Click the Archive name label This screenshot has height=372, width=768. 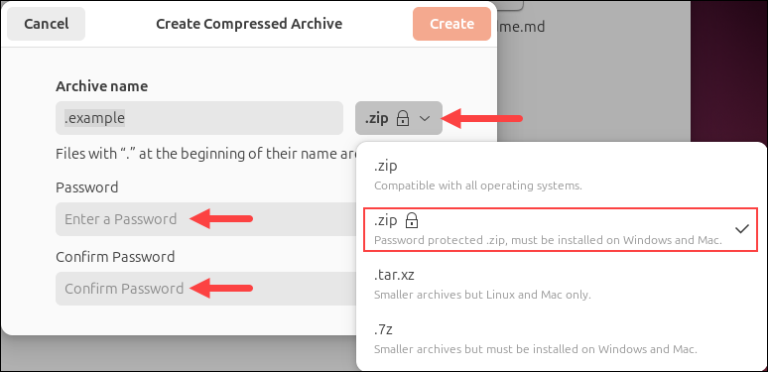(x=102, y=87)
